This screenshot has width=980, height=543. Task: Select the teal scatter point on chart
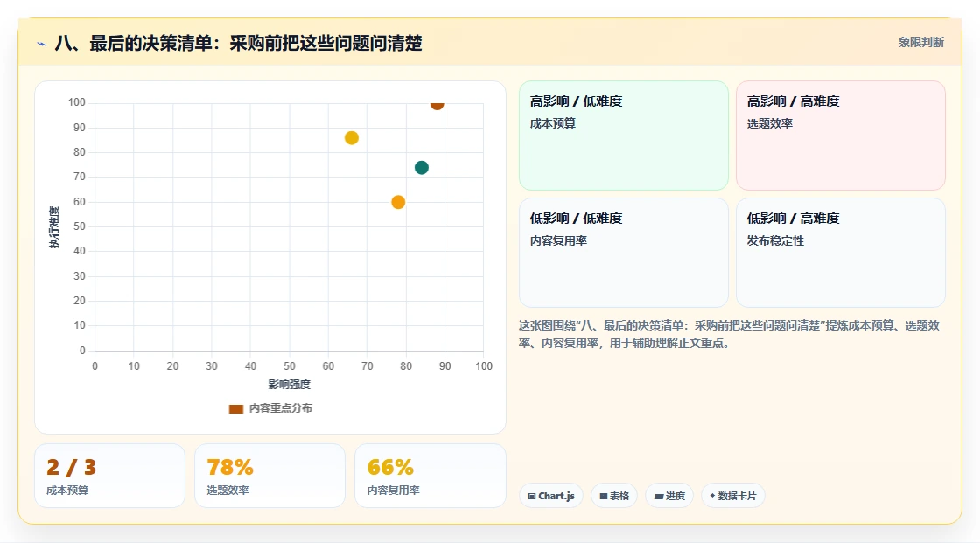(422, 168)
